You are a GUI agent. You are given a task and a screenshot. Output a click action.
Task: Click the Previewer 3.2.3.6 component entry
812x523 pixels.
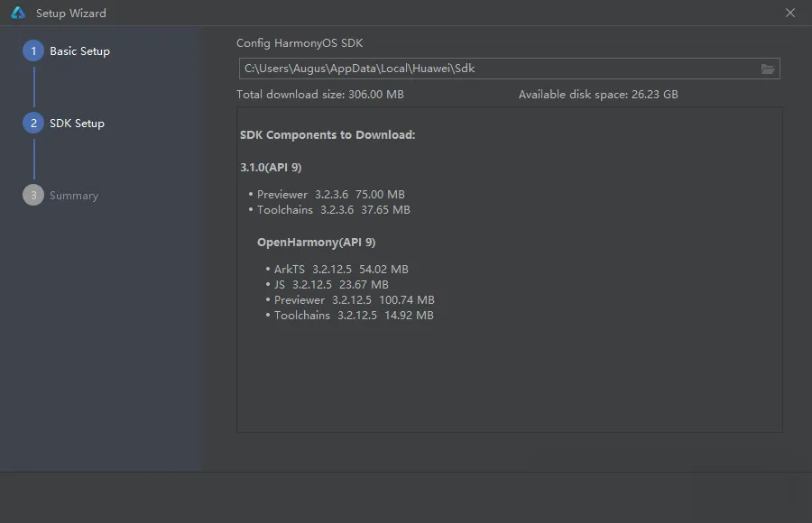pos(327,195)
